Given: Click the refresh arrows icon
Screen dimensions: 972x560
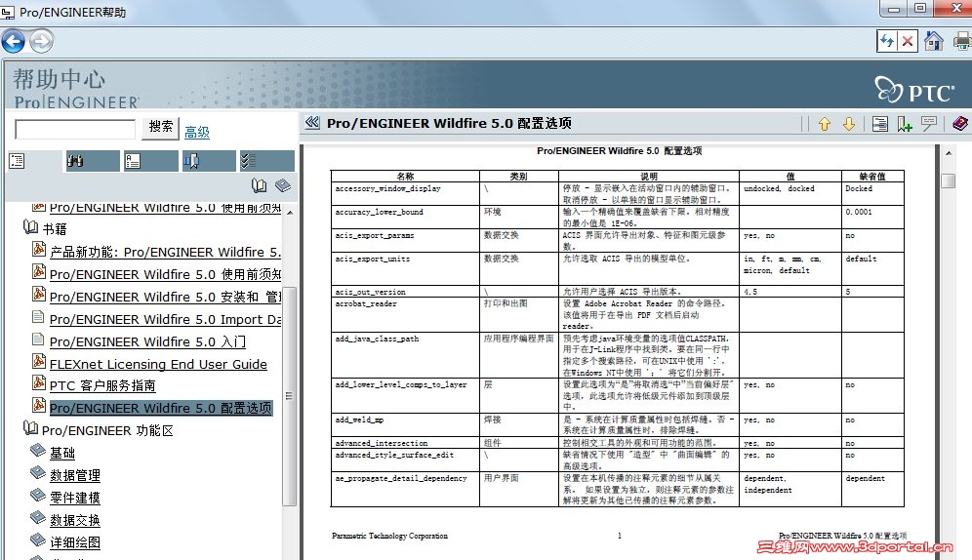Looking at the screenshot, I should tap(887, 42).
